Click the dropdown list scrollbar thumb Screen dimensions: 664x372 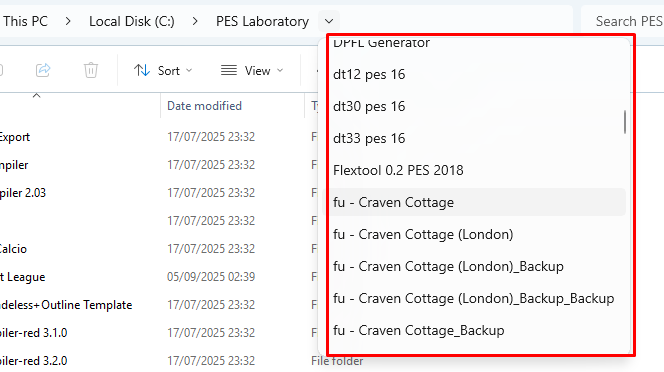(625, 122)
